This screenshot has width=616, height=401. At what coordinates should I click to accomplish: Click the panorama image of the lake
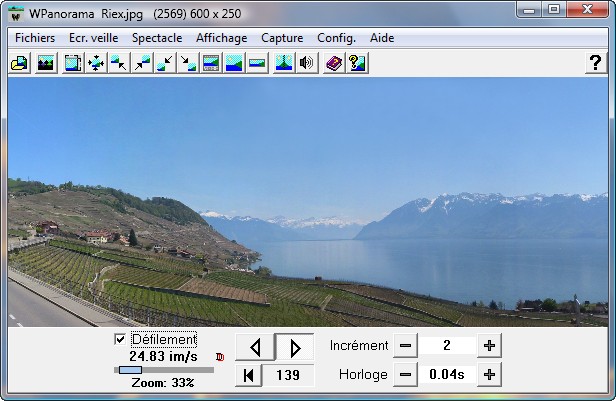(x=308, y=202)
